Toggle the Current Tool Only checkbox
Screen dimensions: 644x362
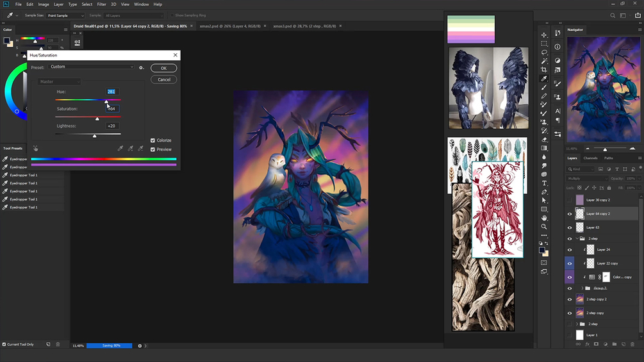(x=4, y=344)
